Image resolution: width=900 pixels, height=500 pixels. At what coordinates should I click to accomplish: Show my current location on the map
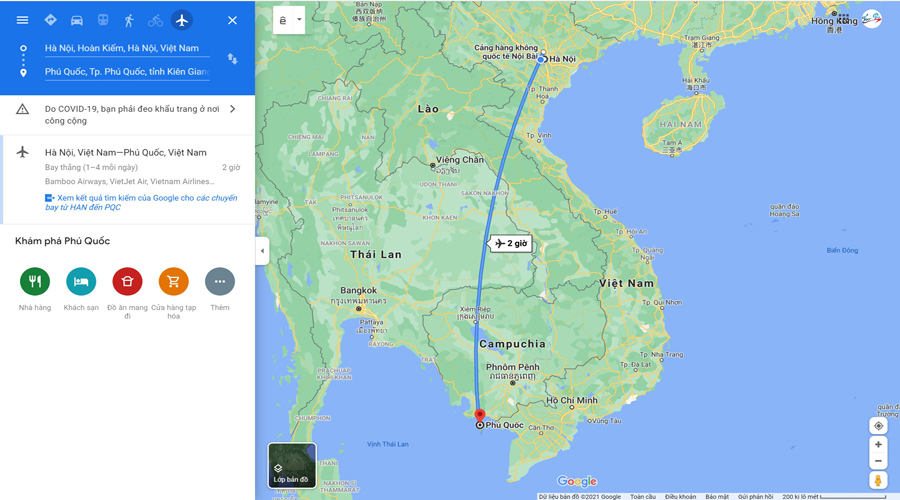878,426
